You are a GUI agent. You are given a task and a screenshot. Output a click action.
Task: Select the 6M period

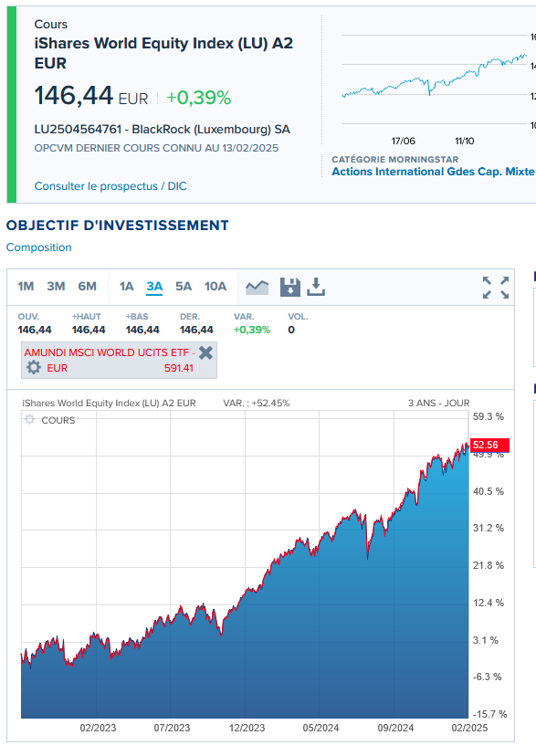click(x=88, y=287)
